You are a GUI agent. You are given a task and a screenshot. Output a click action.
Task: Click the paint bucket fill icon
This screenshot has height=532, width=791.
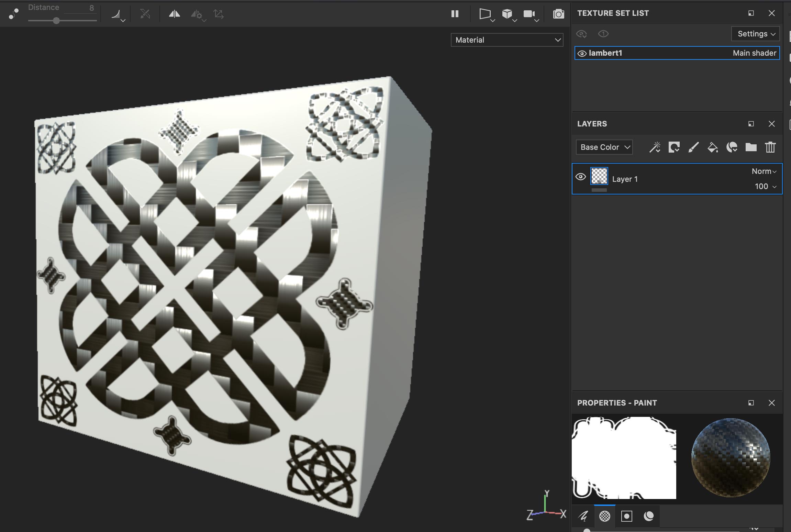(712, 147)
